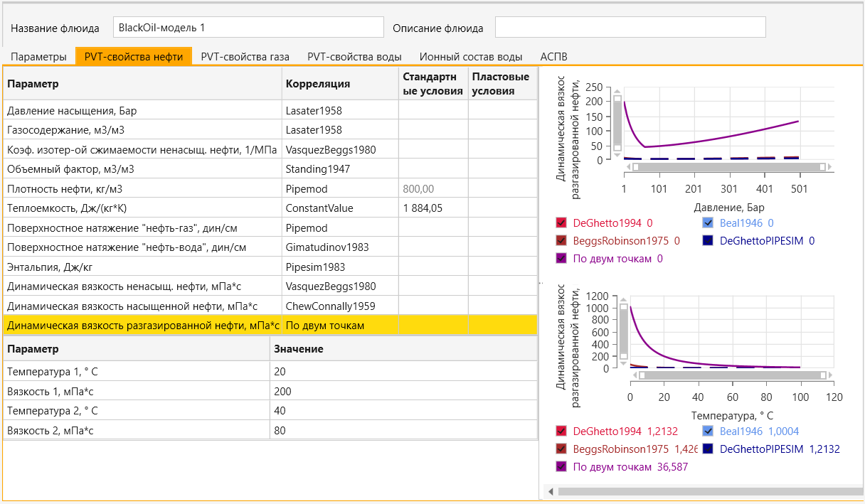Click 'Вязкость 1' value cell showing 200
The height and width of the screenshot is (504, 865).
[404, 392]
